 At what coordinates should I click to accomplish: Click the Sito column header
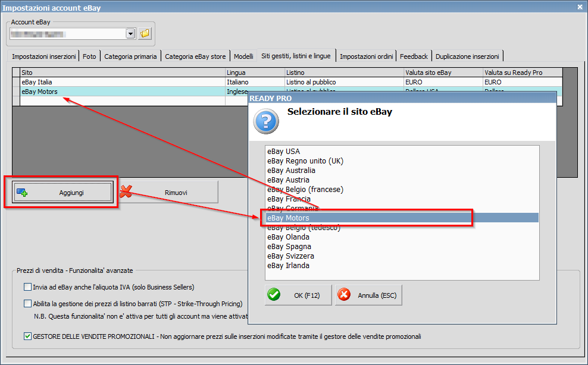123,73
